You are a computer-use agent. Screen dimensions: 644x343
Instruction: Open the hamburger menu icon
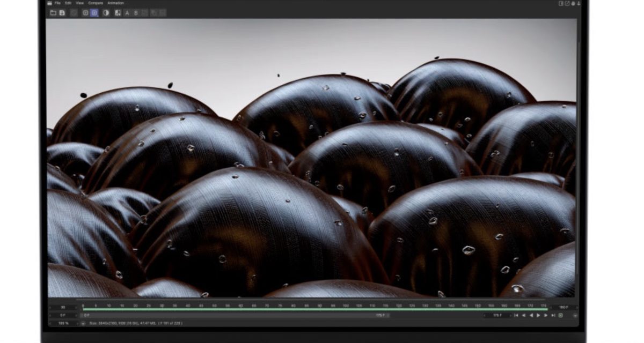point(49,3)
